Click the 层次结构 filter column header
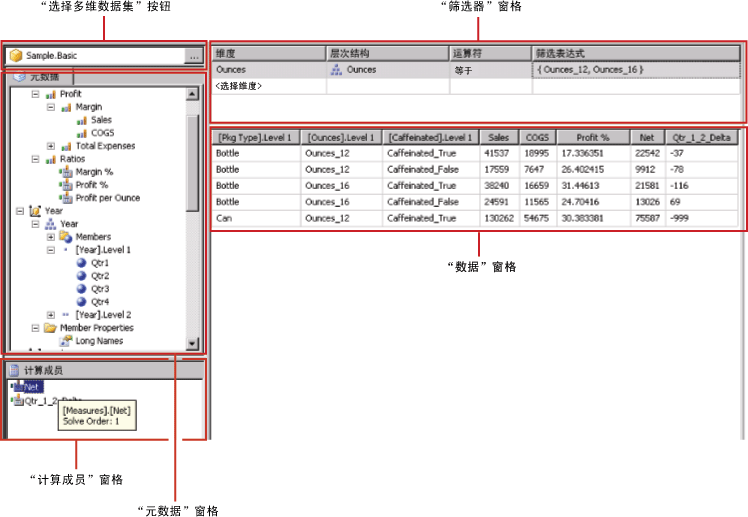 pyautogui.click(x=388, y=53)
